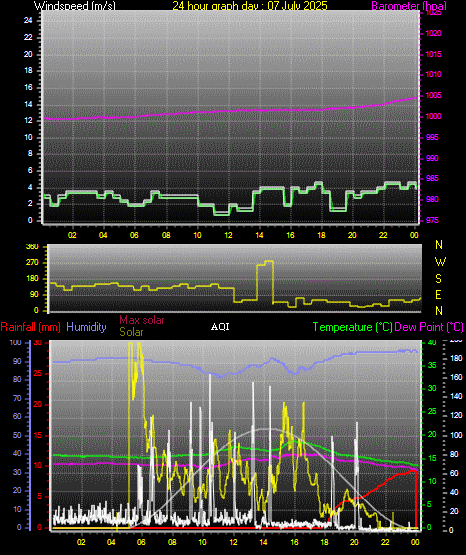
Task: Click the '50' humidity axis value
Action: 17,435
